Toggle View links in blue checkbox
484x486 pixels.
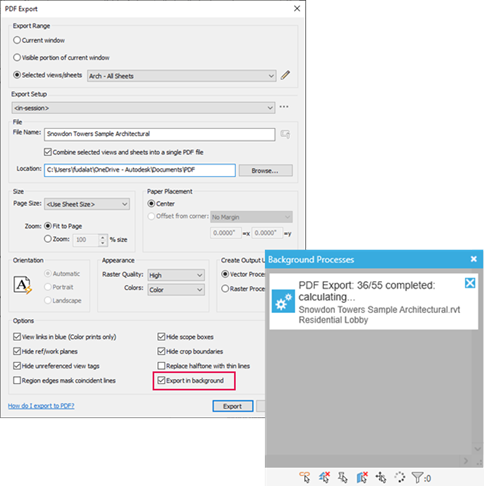coord(17,337)
